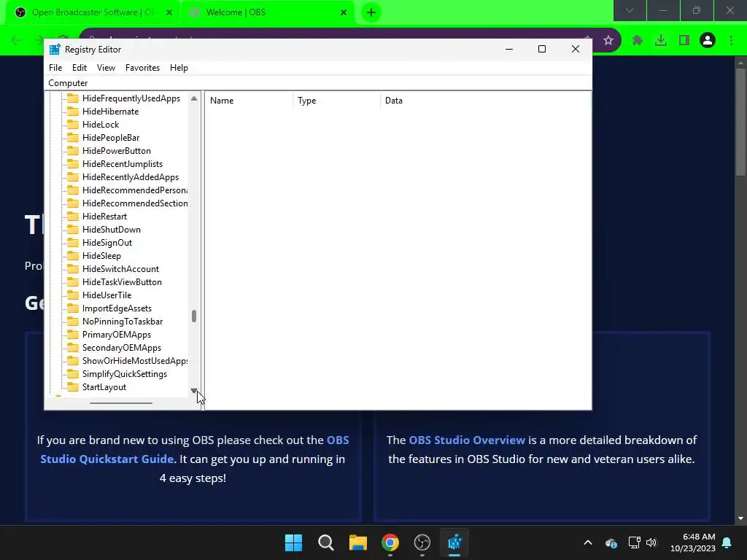This screenshot has height=560, width=747.
Task: Select the HideUserTile key
Action: tap(107, 295)
